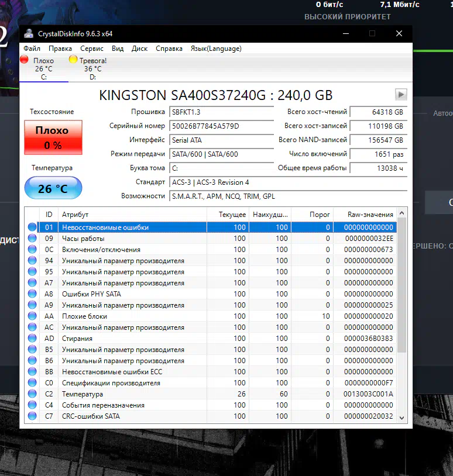Image resolution: width=453 pixels, height=476 pixels.
Task: Open the Правка menu
Action: [60, 49]
